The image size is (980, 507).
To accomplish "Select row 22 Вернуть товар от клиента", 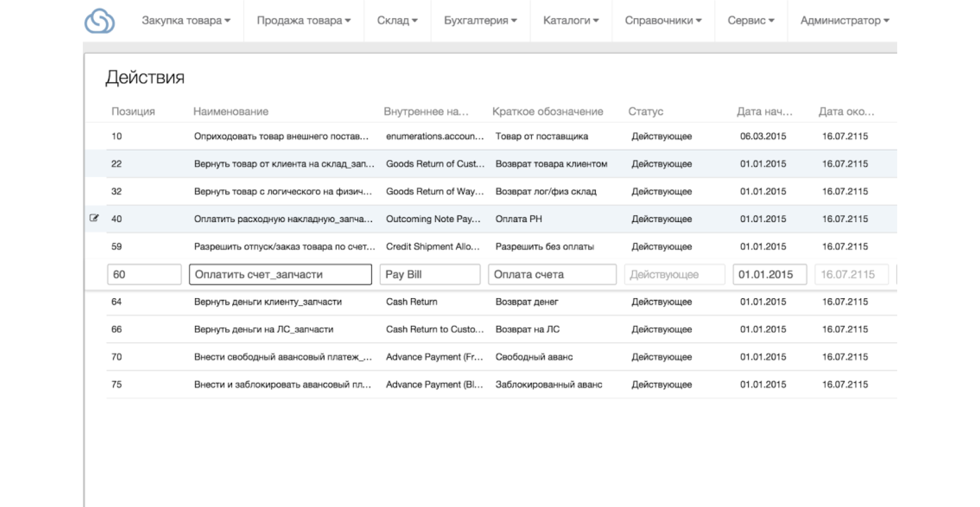I will pos(284,164).
